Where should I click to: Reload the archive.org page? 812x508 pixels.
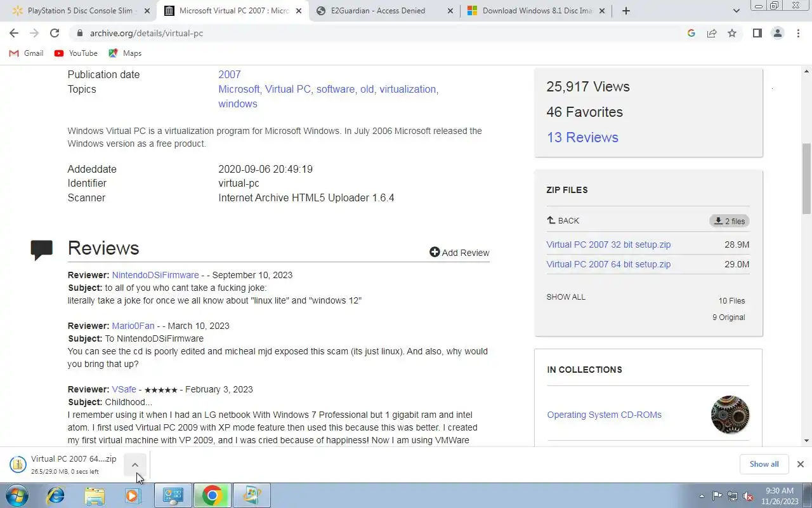coord(55,33)
